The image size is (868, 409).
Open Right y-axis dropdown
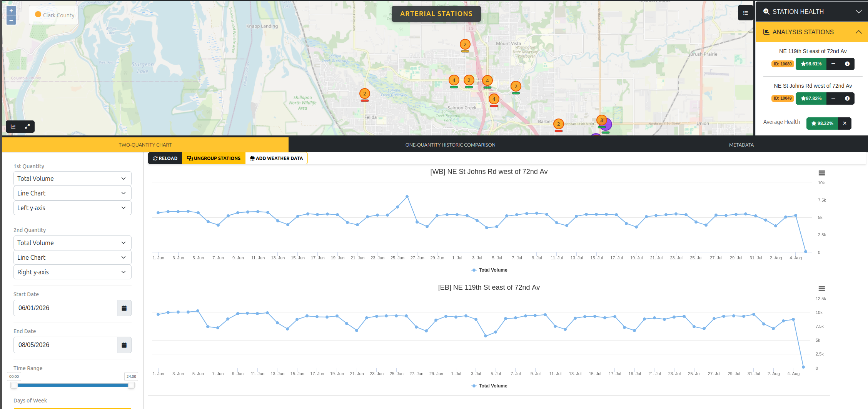[72, 272]
